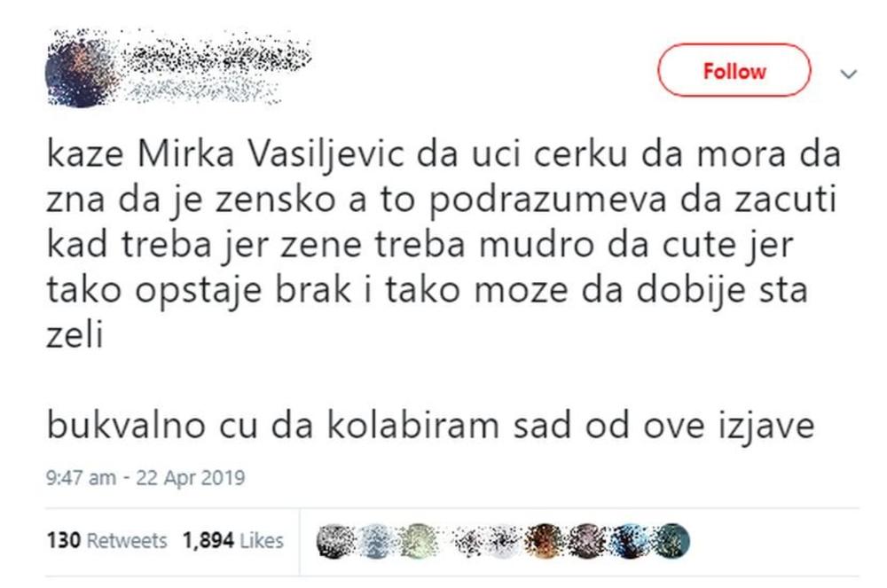Click the name Mirka Vasiljevic in tweet

[258, 159]
